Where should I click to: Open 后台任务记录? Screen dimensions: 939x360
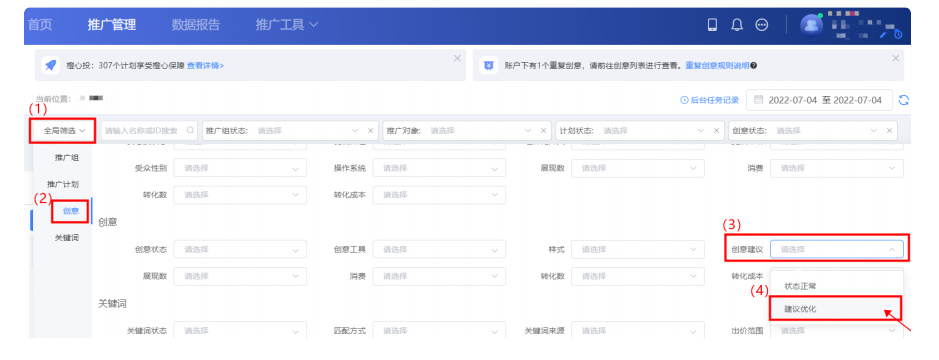[x=710, y=100]
